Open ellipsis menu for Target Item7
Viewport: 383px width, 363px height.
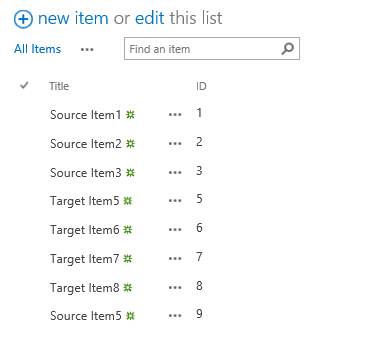[175, 258]
